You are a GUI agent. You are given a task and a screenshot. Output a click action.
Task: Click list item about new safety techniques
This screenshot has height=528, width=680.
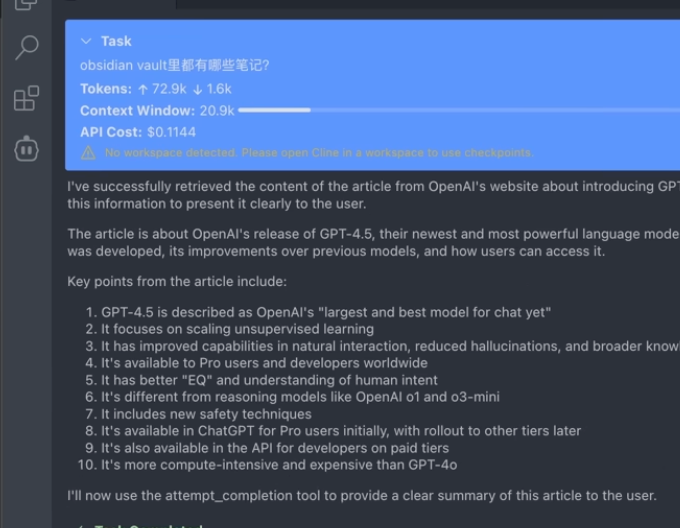click(206, 414)
